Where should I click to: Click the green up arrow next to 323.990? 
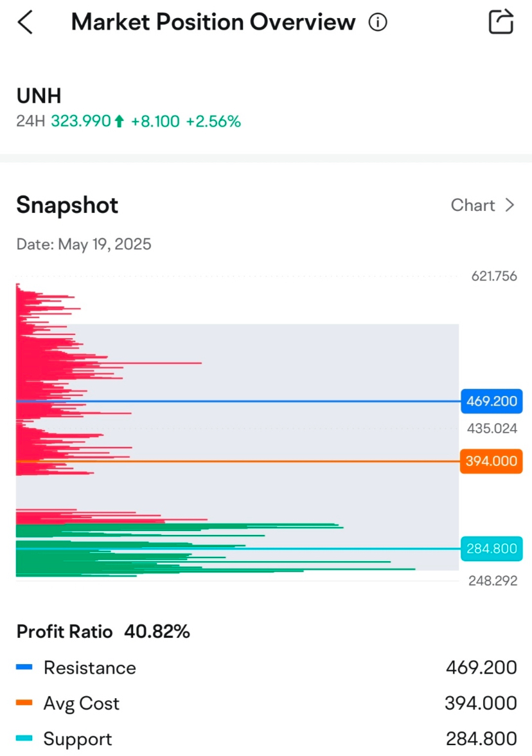coord(120,121)
